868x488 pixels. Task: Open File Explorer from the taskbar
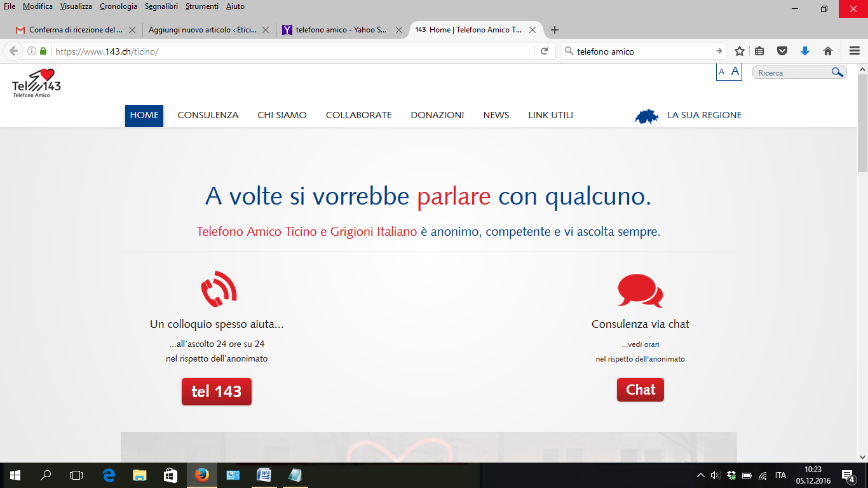tap(140, 475)
